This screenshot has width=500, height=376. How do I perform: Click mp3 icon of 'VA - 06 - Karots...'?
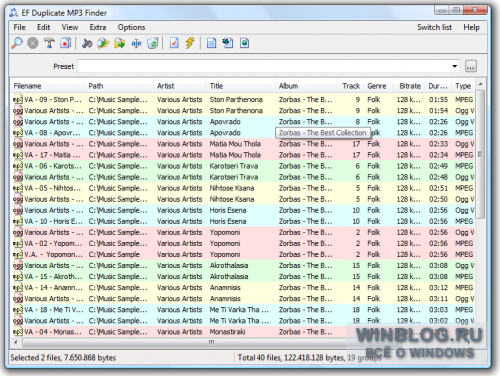[18, 166]
